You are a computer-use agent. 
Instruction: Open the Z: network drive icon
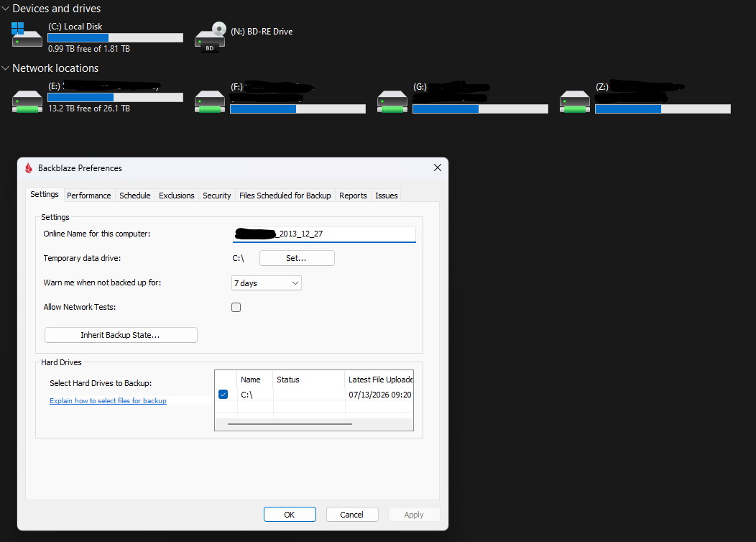[x=575, y=101]
